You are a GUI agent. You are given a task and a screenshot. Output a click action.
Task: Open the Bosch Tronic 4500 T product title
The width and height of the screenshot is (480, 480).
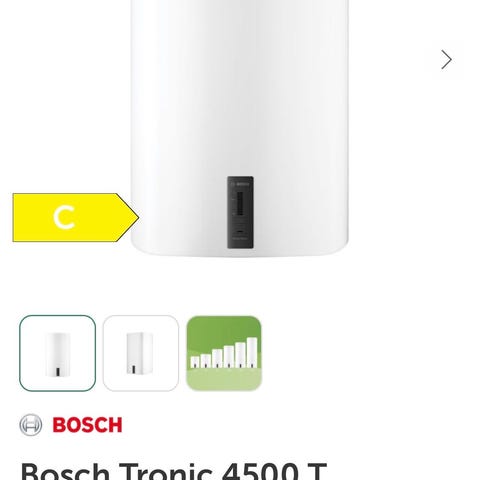pyautogui.click(x=173, y=470)
